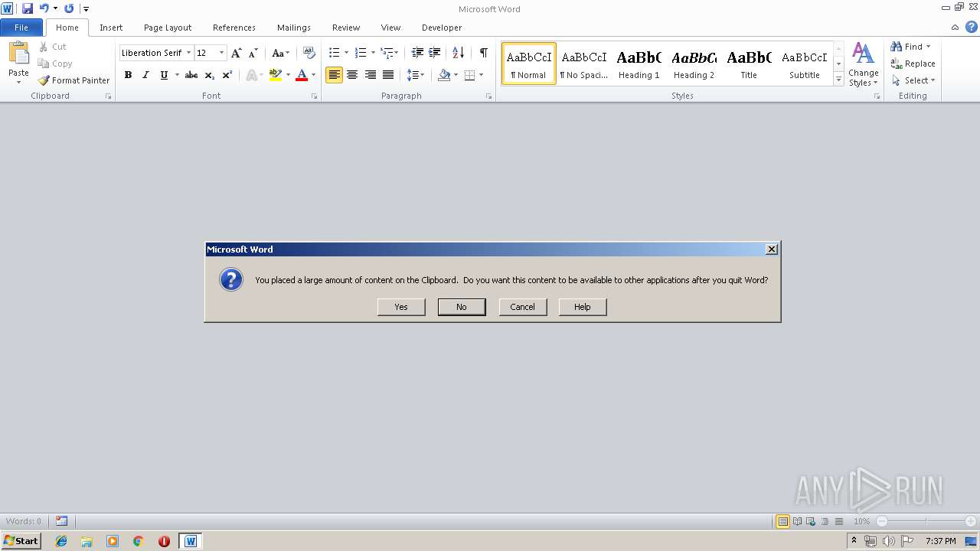Apply the Title style
This screenshot has width=980, height=551.
coord(749,64)
